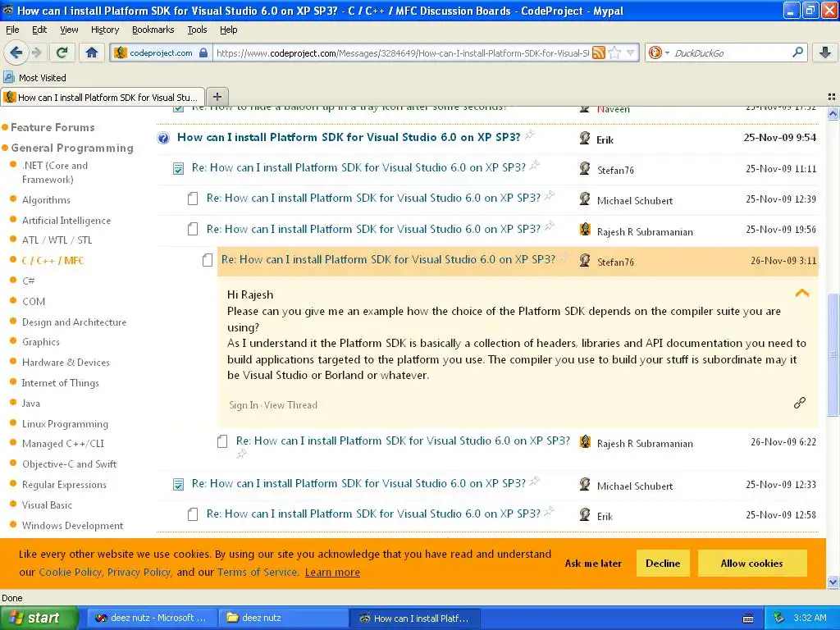Click the document icon beside Michael Schubert's 12:39 reply

(193, 199)
